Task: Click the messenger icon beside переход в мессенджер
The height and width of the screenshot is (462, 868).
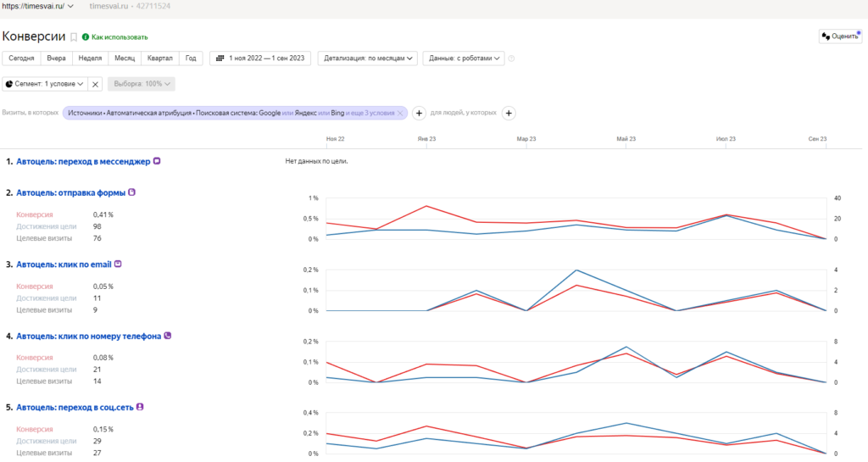Action: [x=157, y=161]
